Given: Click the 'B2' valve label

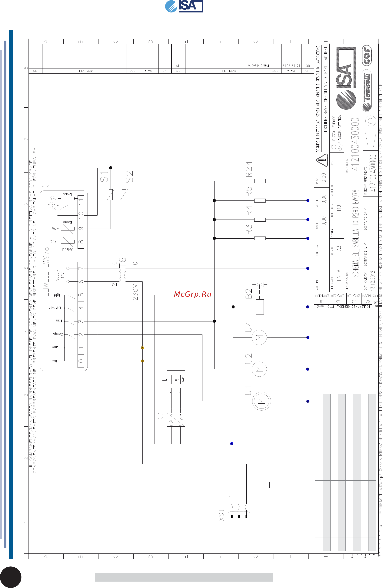Looking at the screenshot, I should [248, 294].
